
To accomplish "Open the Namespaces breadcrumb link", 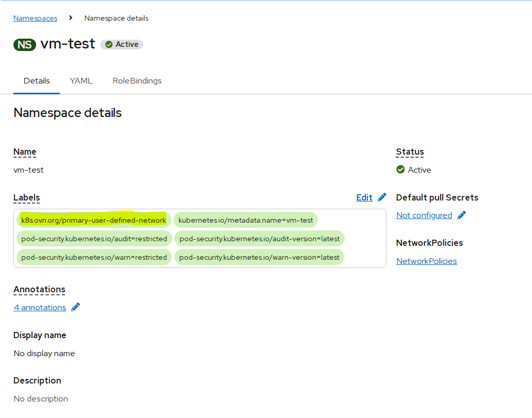I will (35, 18).
